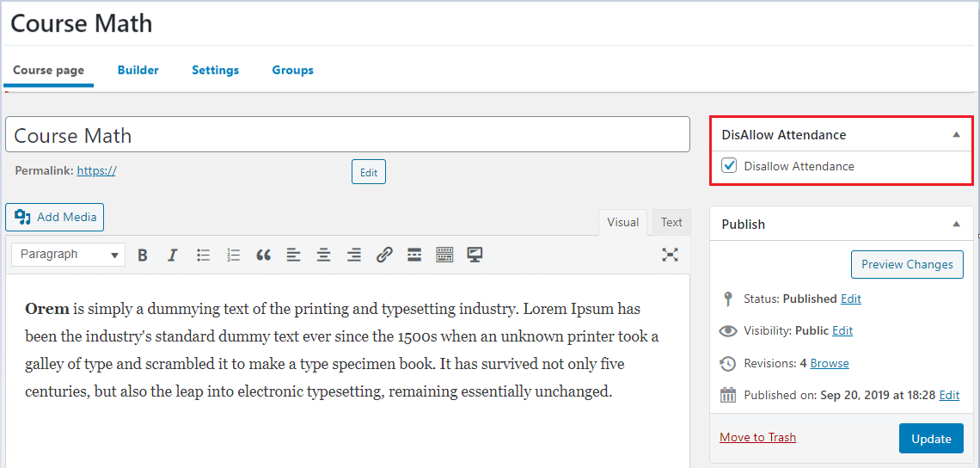The height and width of the screenshot is (468, 980).
Task: Open the Groups tab
Action: pyautogui.click(x=292, y=70)
